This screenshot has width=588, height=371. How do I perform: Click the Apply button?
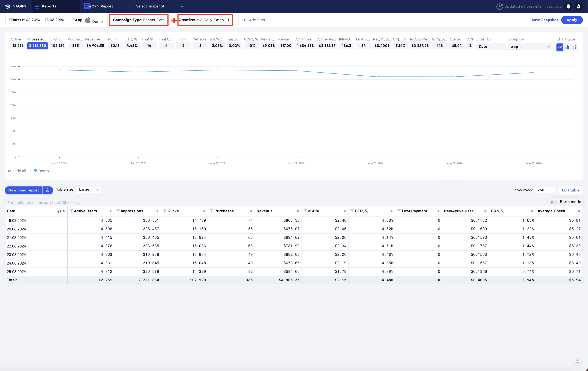tap(571, 20)
